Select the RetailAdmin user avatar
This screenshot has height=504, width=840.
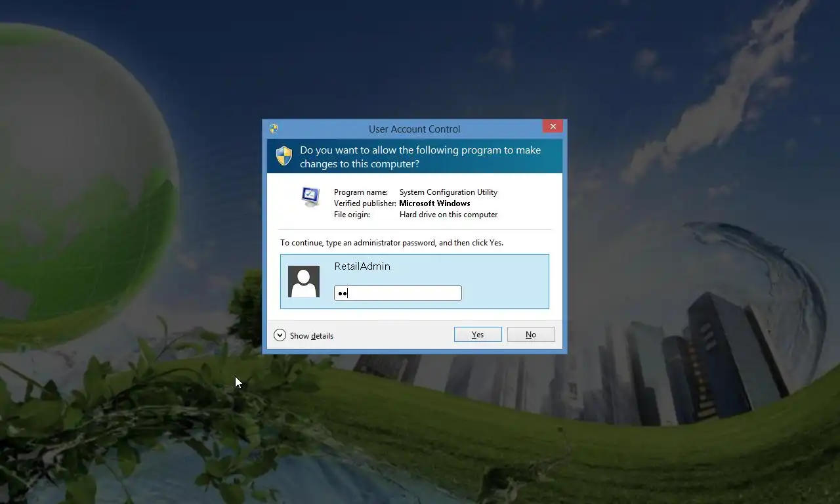(x=304, y=282)
